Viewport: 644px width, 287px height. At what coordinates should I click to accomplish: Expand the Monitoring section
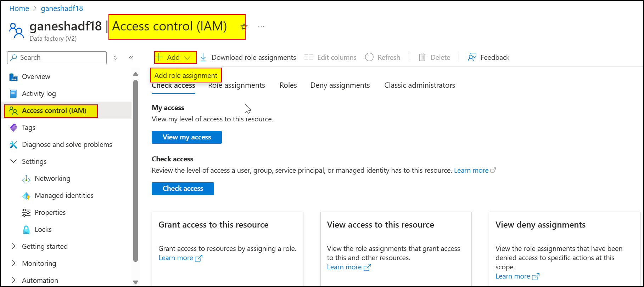click(x=13, y=263)
